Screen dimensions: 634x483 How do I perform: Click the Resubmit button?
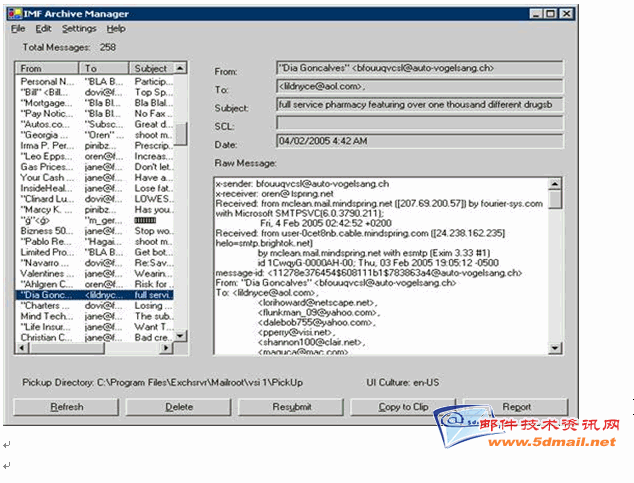click(x=291, y=407)
